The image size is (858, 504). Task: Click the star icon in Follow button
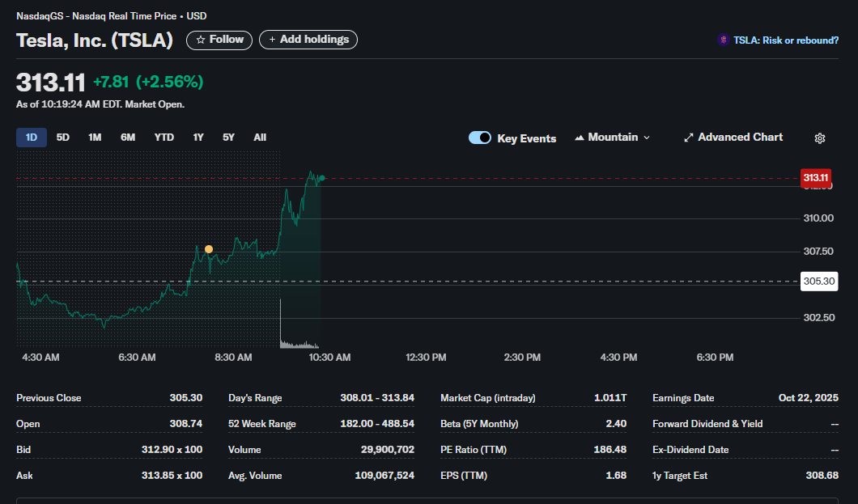click(201, 40)
